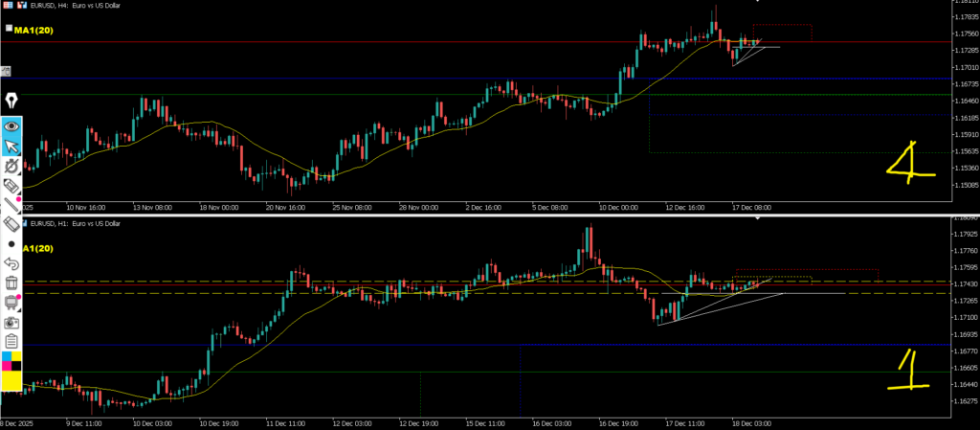The height and width of the screenshot is (430, 980).
Task: Toggle the MA1(20) checkbox on the H4 chart
Action: point(9,28)
